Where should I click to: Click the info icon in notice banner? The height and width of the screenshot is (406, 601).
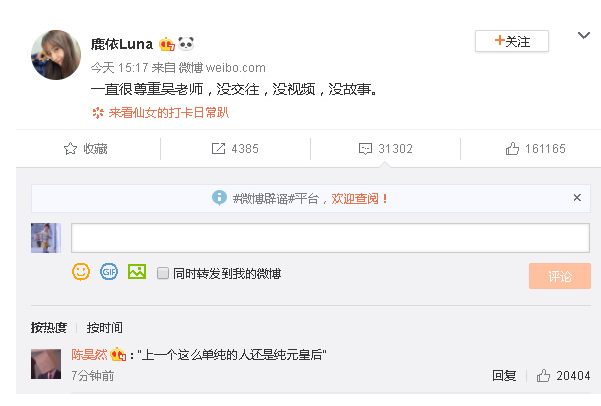pos(219,198)
